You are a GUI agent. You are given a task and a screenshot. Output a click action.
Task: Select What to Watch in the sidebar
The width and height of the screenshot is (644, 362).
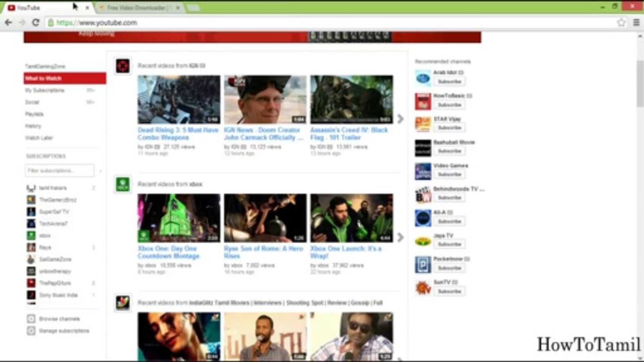pyautogui.click(x=65, y=78)
